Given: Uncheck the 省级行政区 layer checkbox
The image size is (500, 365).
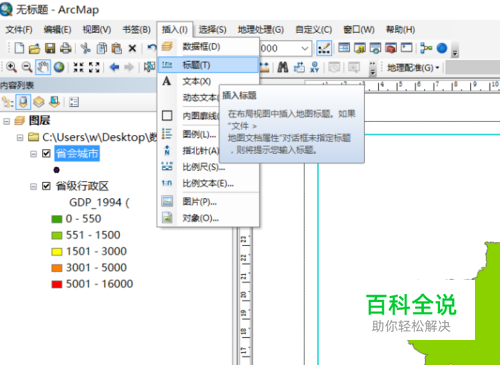Looking at the screenshot, I should click(46, 186).
